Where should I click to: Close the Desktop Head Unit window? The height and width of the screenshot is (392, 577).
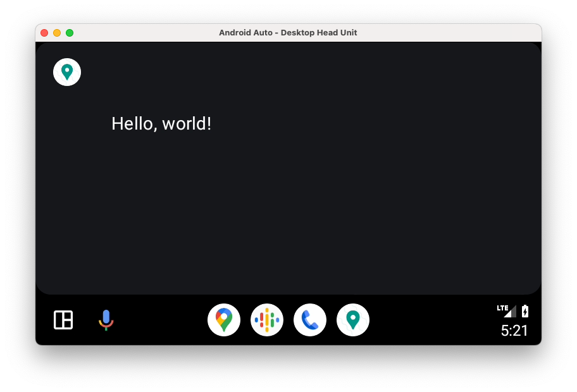pos(44,33)
